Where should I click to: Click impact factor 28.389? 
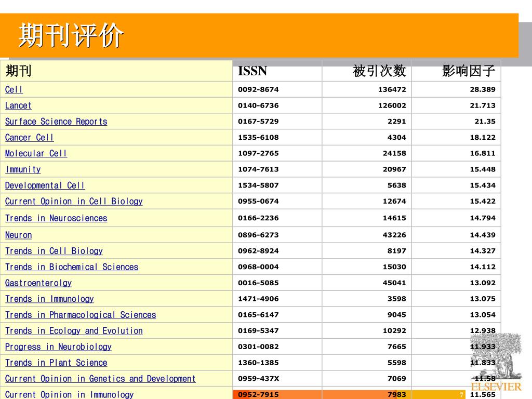click(x=483, y=89)
